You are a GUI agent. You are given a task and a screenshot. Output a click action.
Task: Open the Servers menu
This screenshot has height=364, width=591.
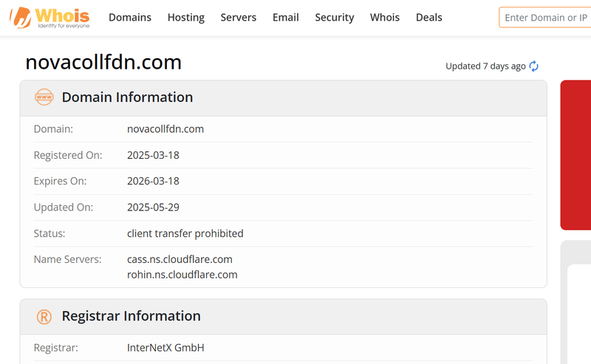pyautogui.click(x=238, y=17)
